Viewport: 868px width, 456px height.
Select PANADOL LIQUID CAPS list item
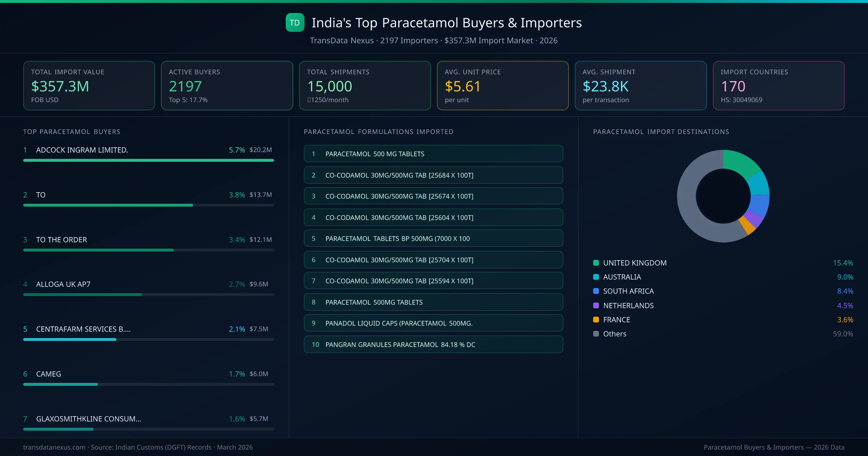[x=433, y=323]
